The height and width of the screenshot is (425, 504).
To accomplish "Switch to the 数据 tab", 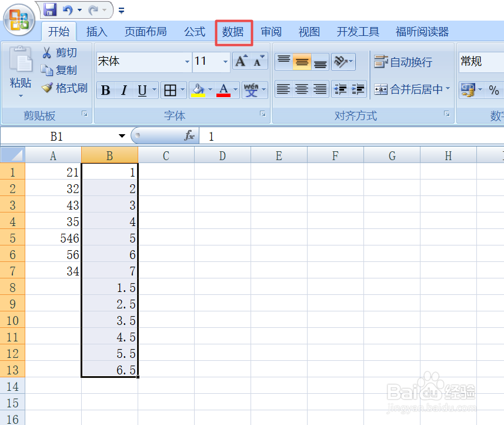I will (x=233, y=32).
